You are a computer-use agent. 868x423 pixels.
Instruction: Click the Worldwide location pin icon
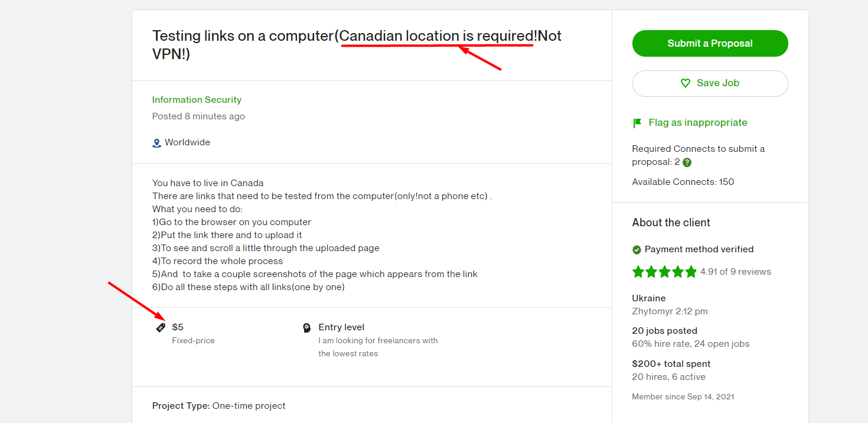click(x=156, y=143)
